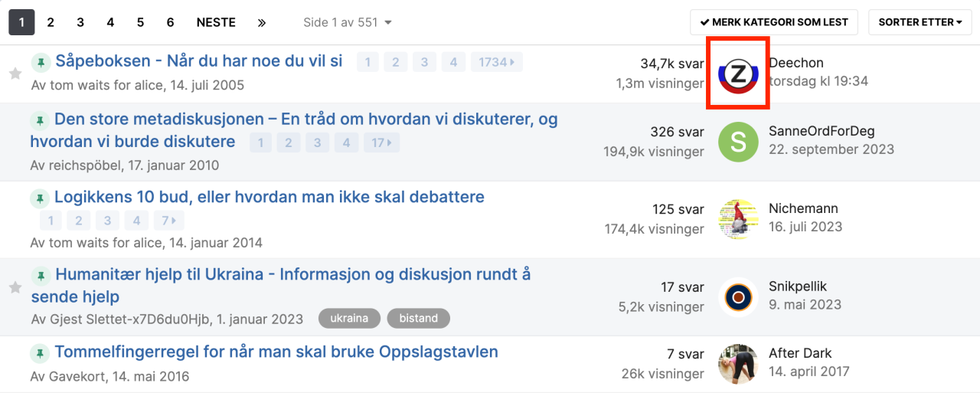The image size is (980, 393).
Task: Expand the 1734 page jump in Såpeboksen
Action: [496, 62]
